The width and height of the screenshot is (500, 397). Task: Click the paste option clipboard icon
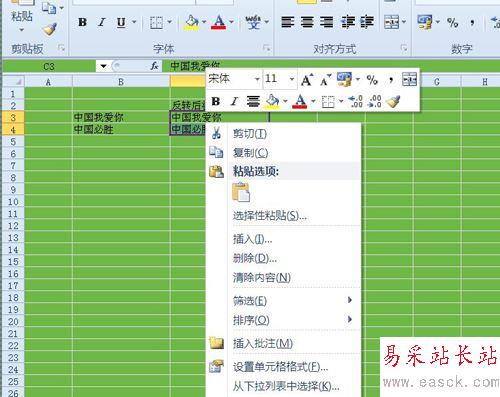click(241, 192)
